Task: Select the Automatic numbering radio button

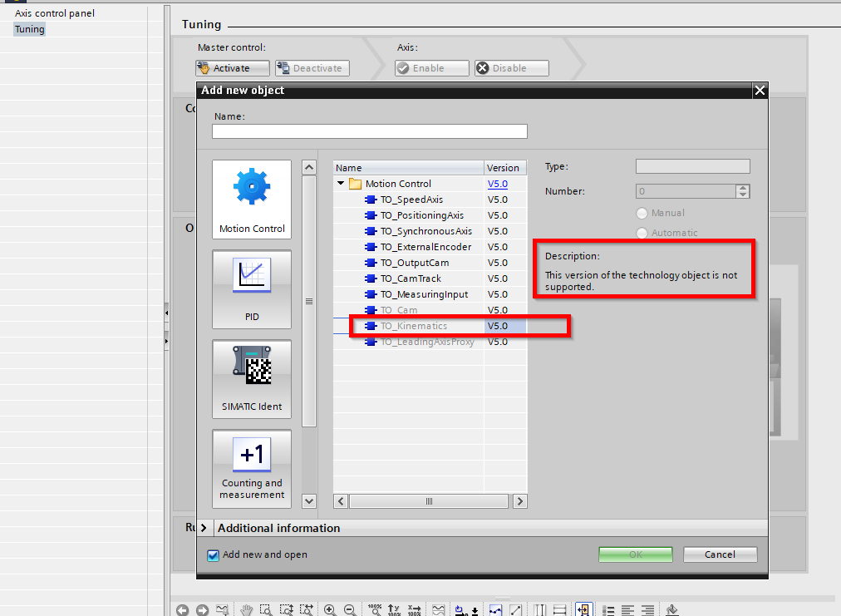Action: click(x=642, y=233)
